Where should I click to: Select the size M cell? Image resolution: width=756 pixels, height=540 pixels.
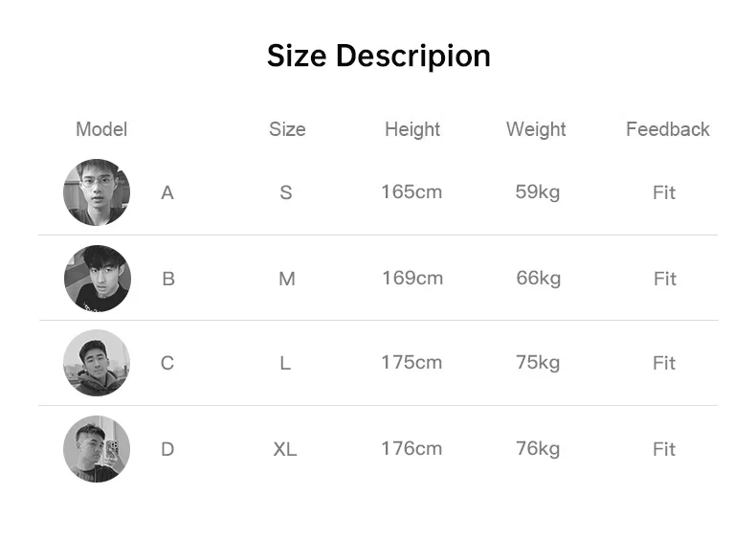coord(287,279)
